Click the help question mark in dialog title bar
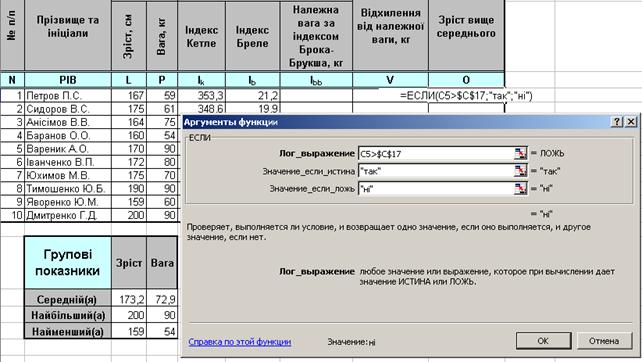 click(617, 122)
